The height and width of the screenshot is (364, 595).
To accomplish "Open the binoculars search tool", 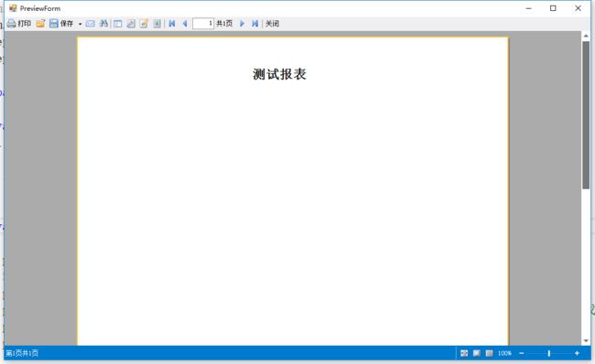I will 103,24.
